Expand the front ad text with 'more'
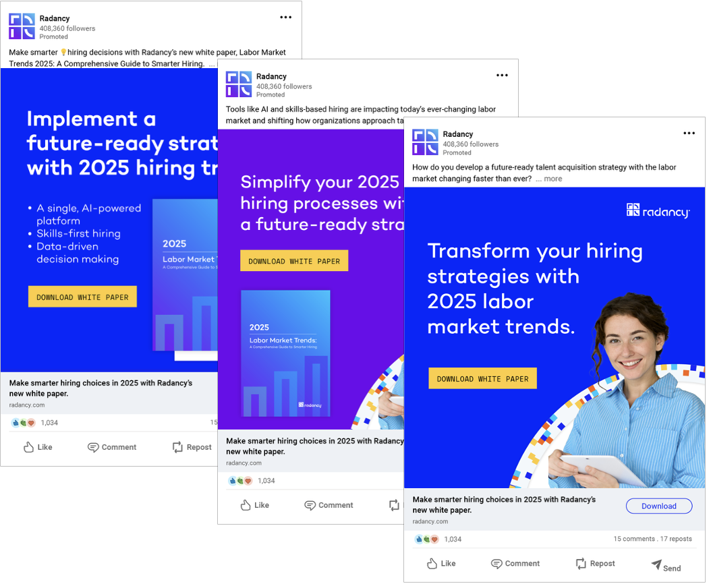The image size is (711, 588). click(552, 179)
